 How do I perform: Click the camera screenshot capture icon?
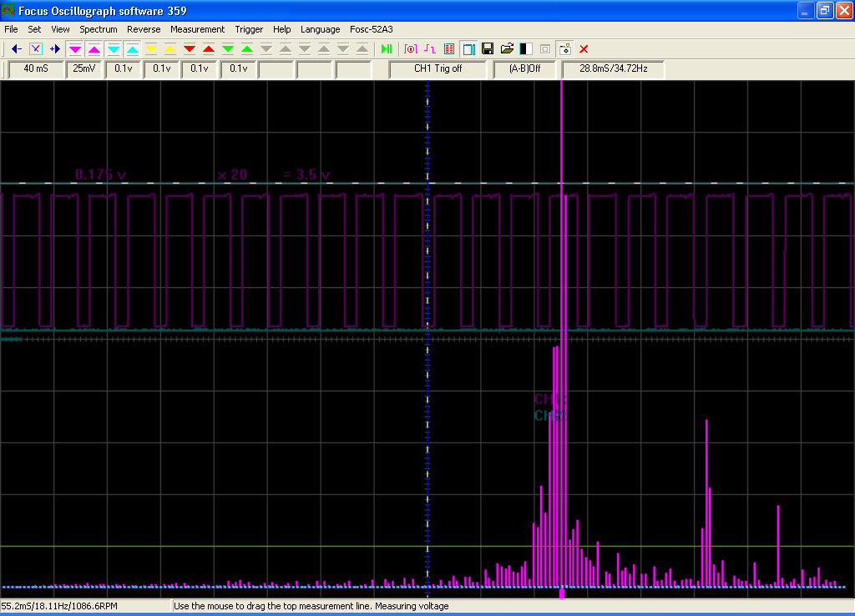click(565, 49)
